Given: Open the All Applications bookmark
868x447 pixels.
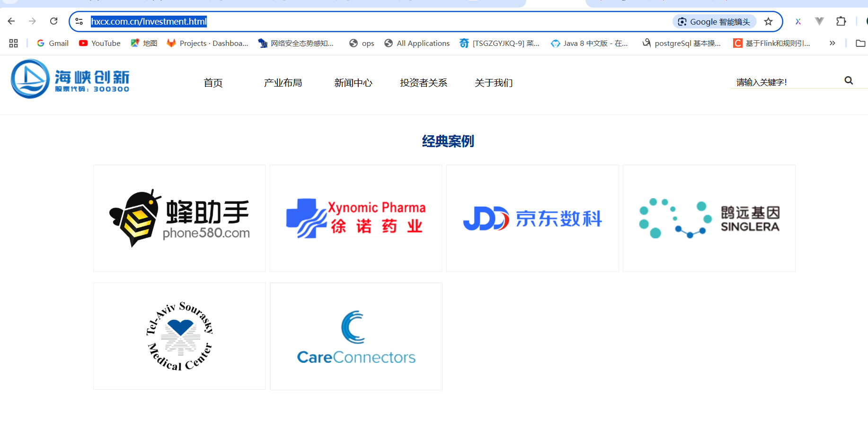Looking at the screenshot, I should coord(417,43).
